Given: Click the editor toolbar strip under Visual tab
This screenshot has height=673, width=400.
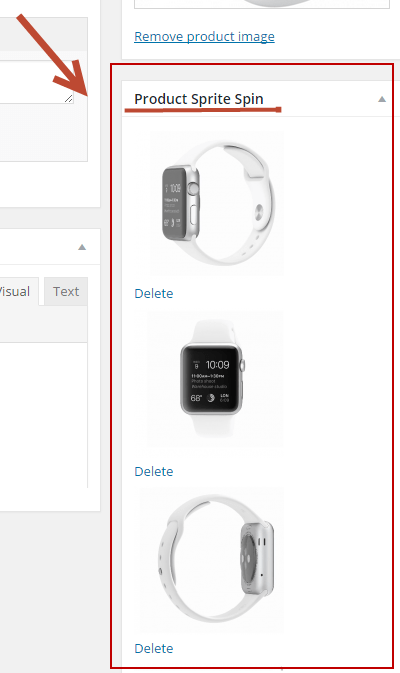Looking at the screenshot, I should [x=44, y=324].
